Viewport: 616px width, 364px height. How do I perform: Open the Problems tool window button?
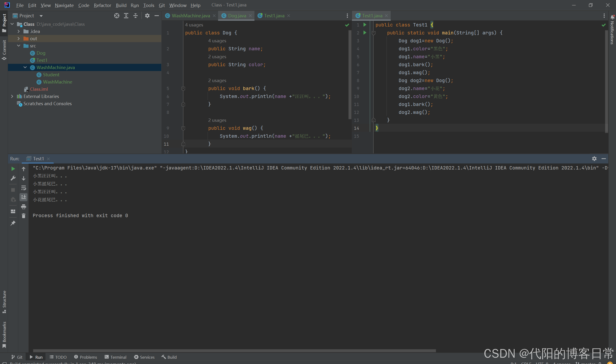click(x=86, y=357)
